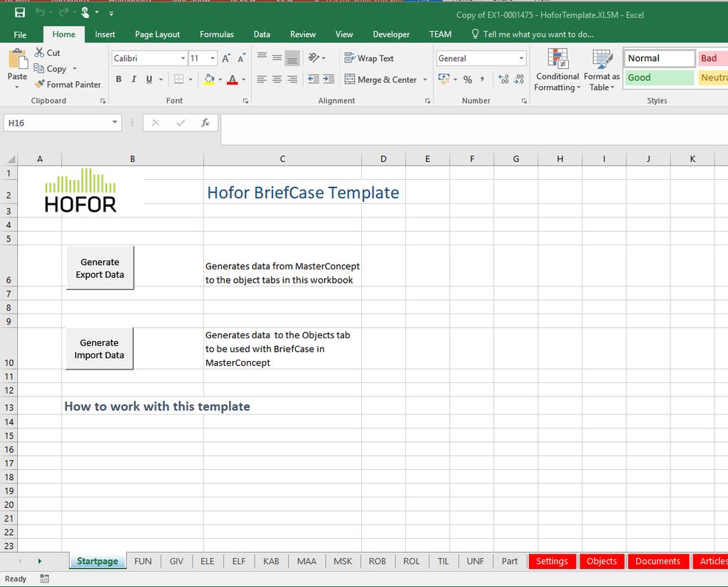The height and width of the screenshot is (587, 728).
Task: Switch to the Insert ribbon tab
Action: pyautogui.click(x=105, y=34)
